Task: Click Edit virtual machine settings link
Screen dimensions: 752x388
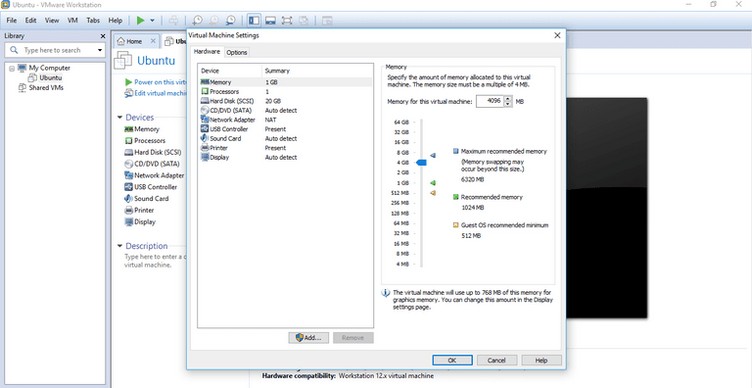Action: click(156, 93)
